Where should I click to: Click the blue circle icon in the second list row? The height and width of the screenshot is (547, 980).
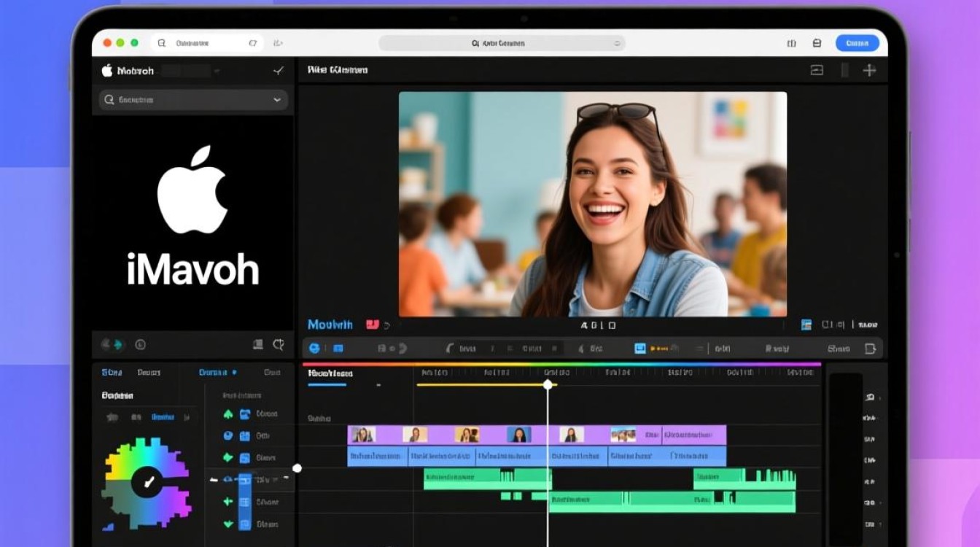[227, 435]
